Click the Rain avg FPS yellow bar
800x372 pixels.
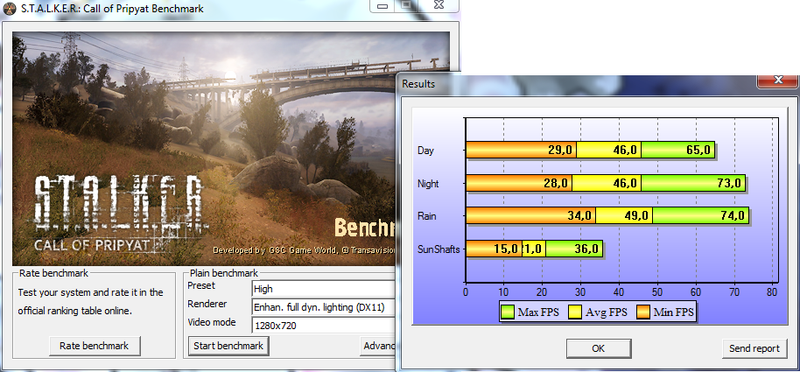(624, 216)
